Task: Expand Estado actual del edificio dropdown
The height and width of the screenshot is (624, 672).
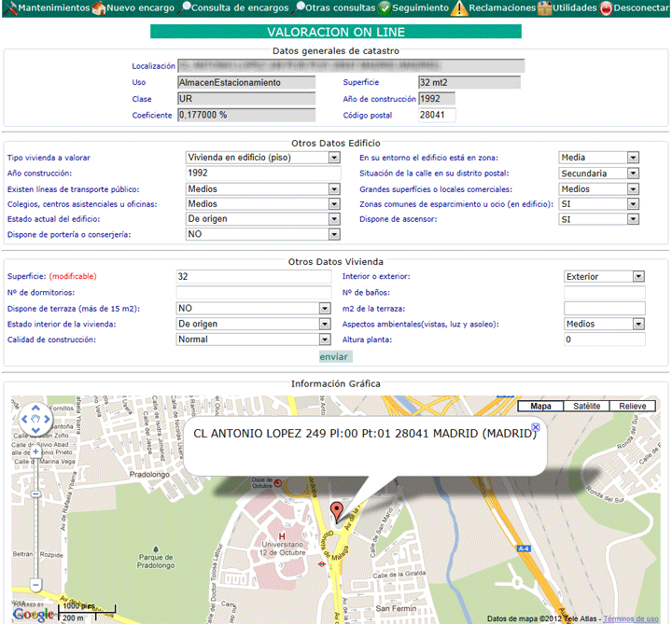Action: click(334, 219)
